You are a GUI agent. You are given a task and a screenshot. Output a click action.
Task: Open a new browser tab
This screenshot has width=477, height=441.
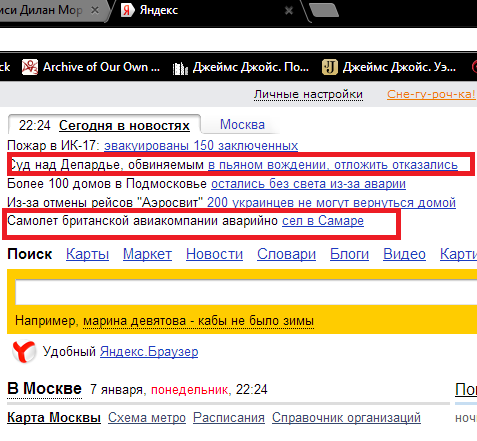click(x=323, y=10)
